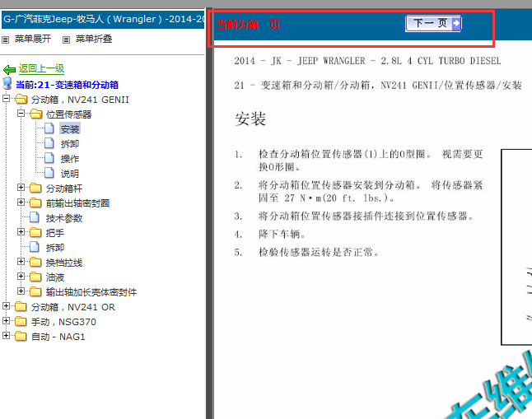Expand the 油液 node
The height and width of the screenshot is (419, 532).
point(21,276)
